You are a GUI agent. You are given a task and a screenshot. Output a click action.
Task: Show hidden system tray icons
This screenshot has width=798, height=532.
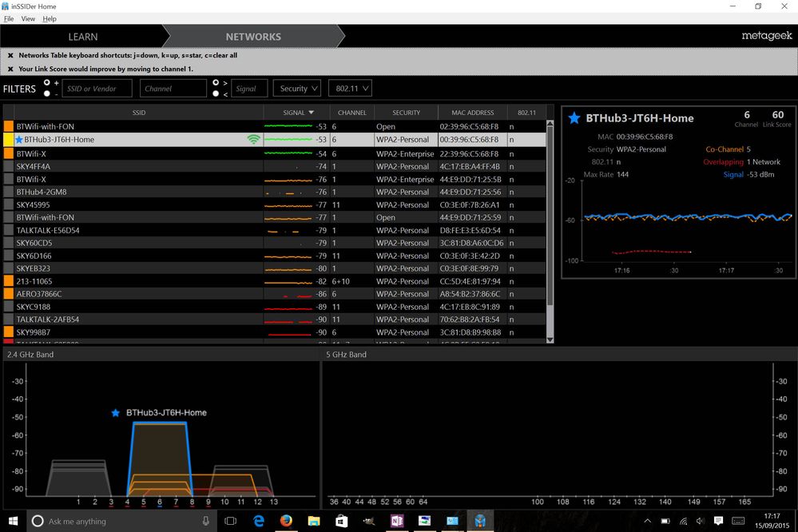647,521
